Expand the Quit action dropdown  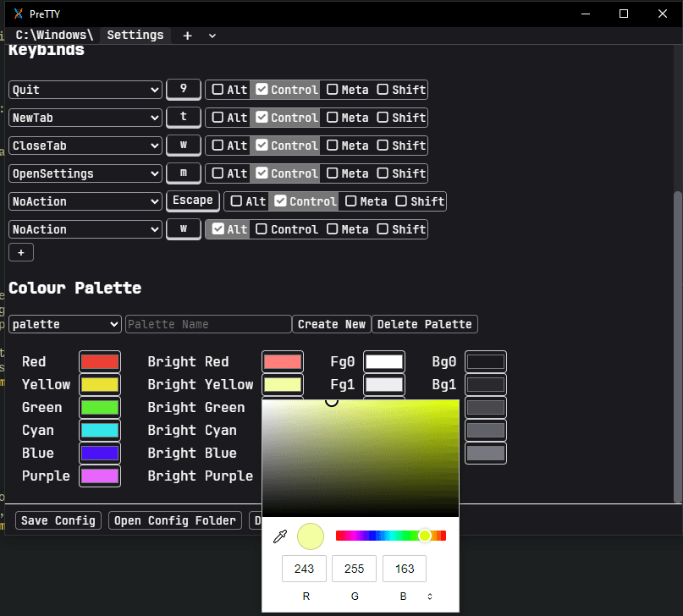point(85,90)
